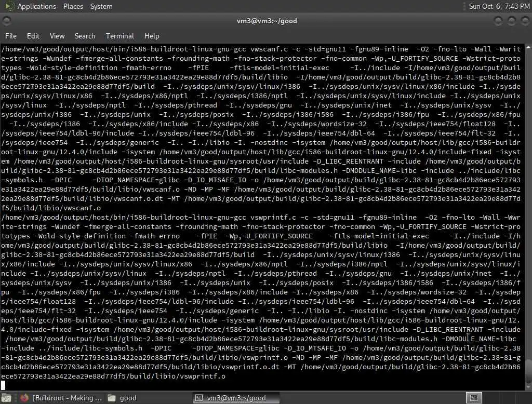Click the workspace switcher in bottom panel
Viewport: 532px width, 404px height.
coord(474,398)
